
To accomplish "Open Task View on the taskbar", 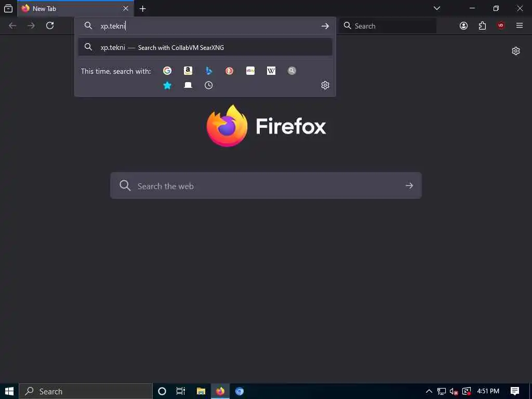I will coord(181,391).
